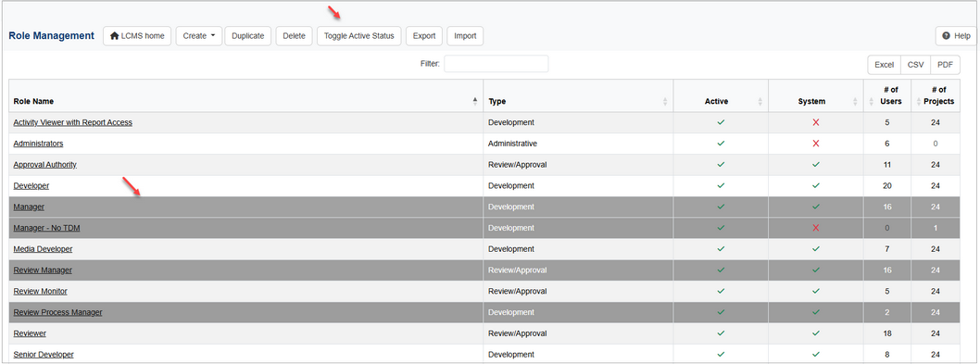
Task: Click Active checkmark in Senior Developer row
Action: [721, 355]
